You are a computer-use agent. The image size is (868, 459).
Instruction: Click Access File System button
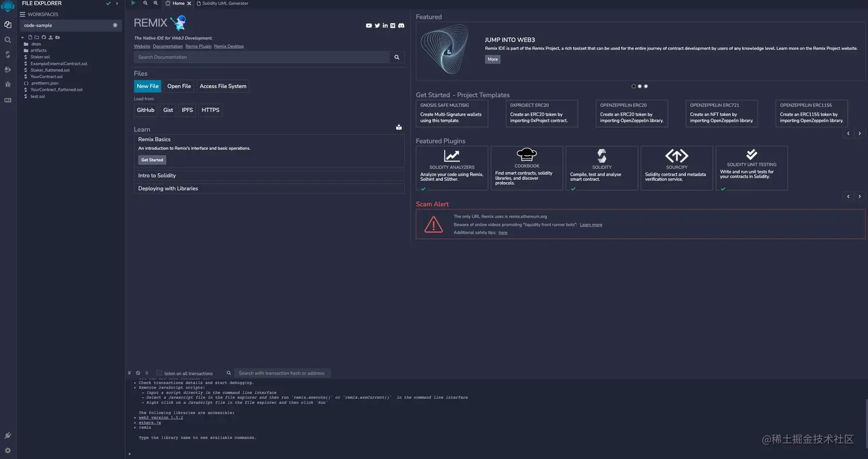[223, 86]
